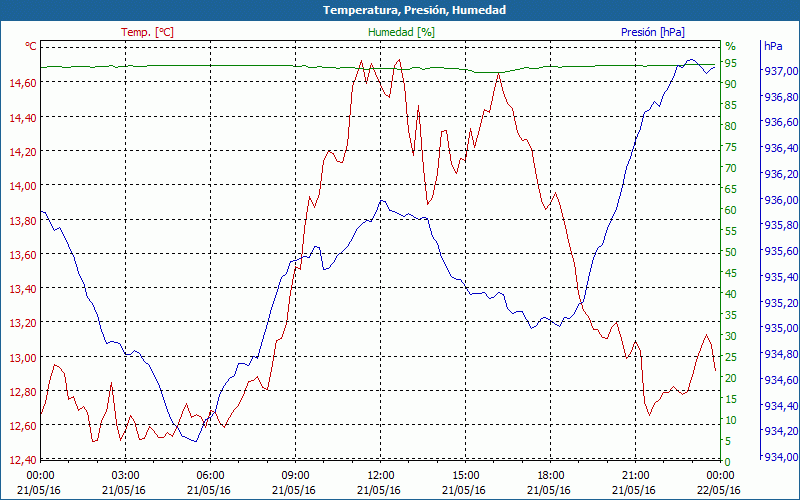800x500 pixels.
Task: Click time axis label "15:00"
Action: (x=465, y=476)
